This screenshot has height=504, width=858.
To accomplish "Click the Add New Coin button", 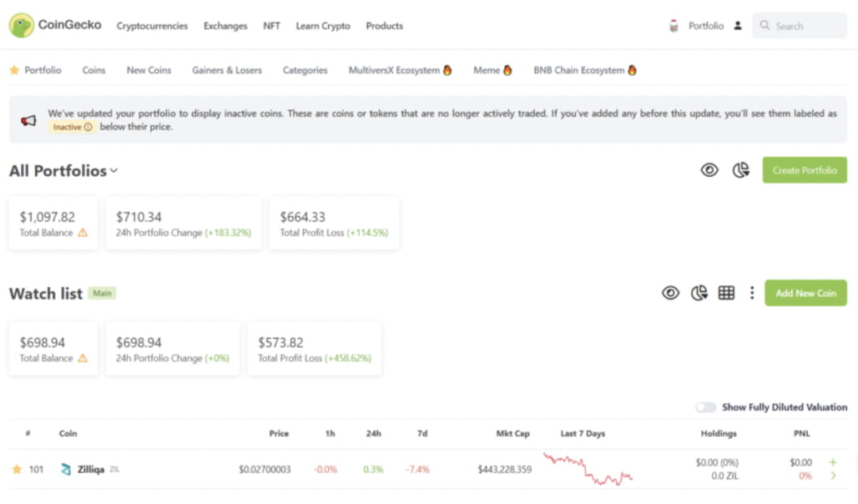I will click(805, 294).
